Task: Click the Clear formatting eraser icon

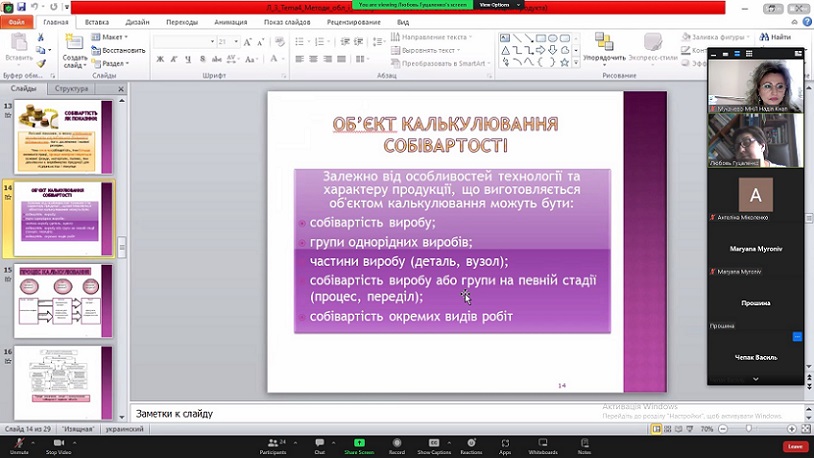Action: tap(280, 42)
